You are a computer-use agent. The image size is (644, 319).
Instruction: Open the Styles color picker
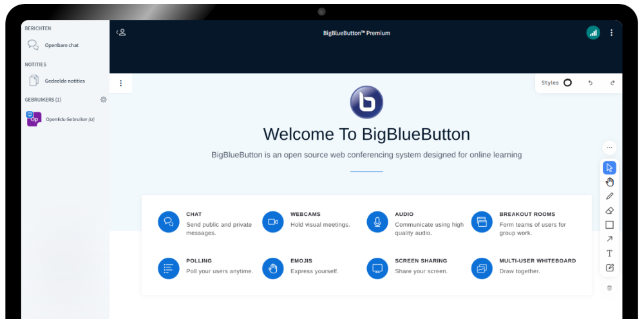[x=567, y=82]
